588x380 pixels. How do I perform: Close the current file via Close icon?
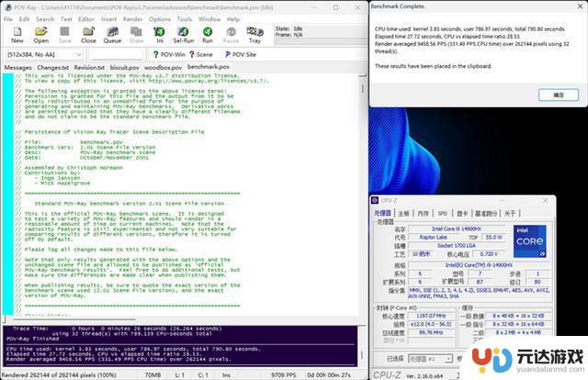[88, 35]
